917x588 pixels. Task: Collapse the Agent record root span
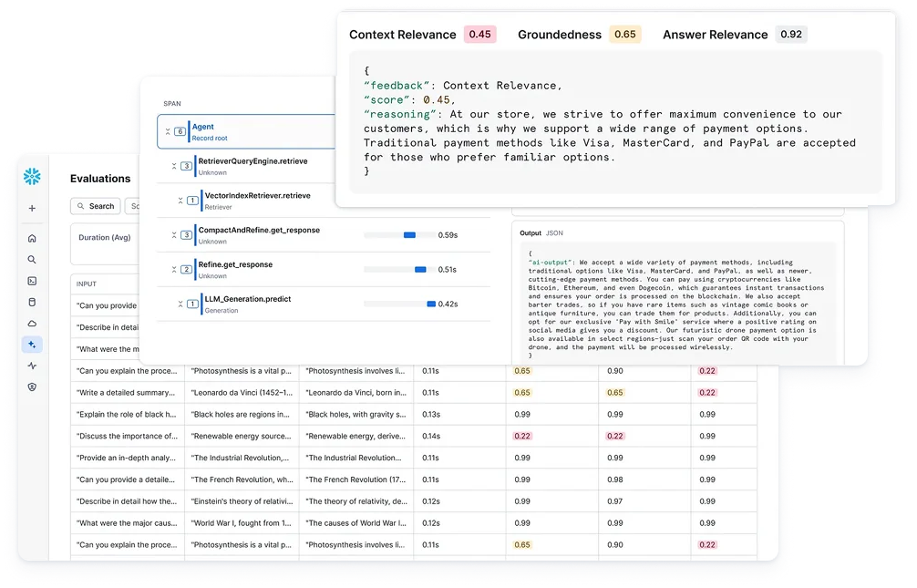(x=168, y=131)
